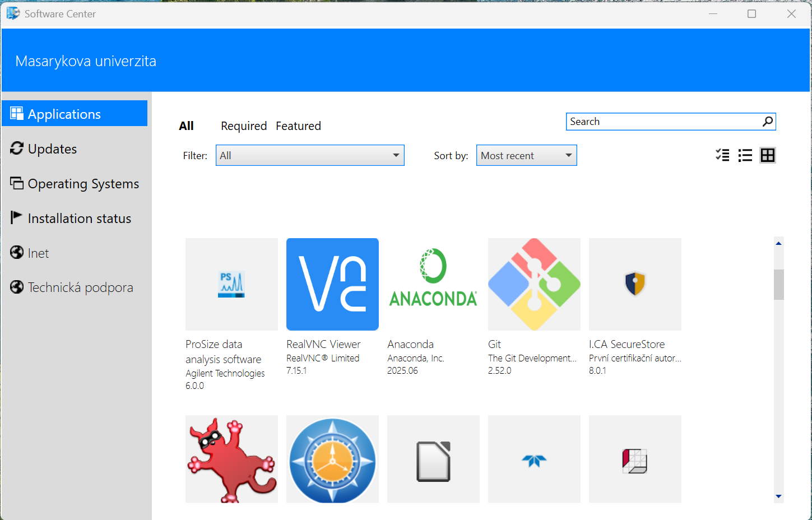Click the Agilent Technologies publisher text
The image size is (812, 520).
coord(225,373)
